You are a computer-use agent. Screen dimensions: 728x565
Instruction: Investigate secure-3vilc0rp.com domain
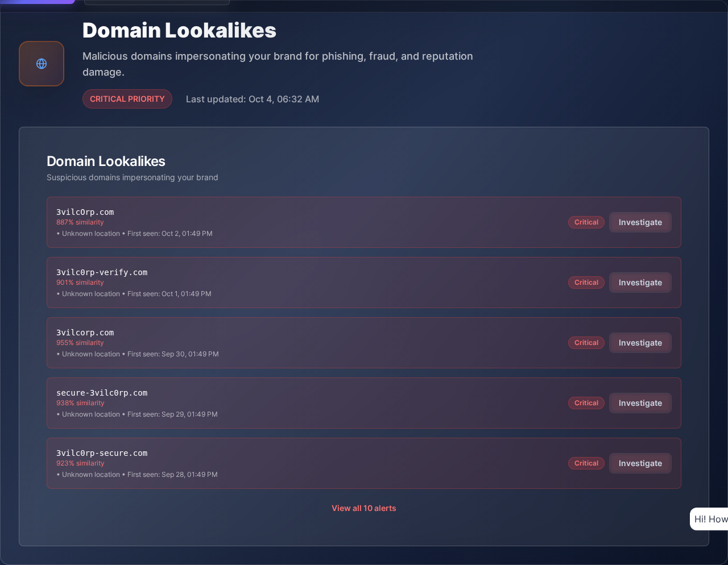pyautogui.click(x=640, y=403)
